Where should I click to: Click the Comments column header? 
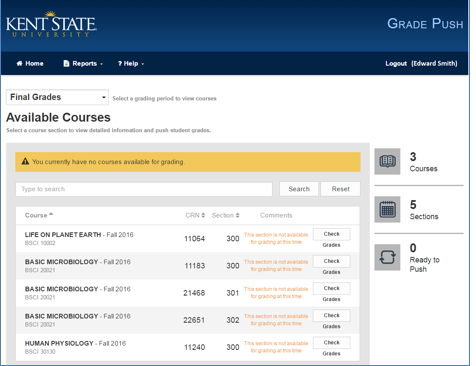coord(276,215)
